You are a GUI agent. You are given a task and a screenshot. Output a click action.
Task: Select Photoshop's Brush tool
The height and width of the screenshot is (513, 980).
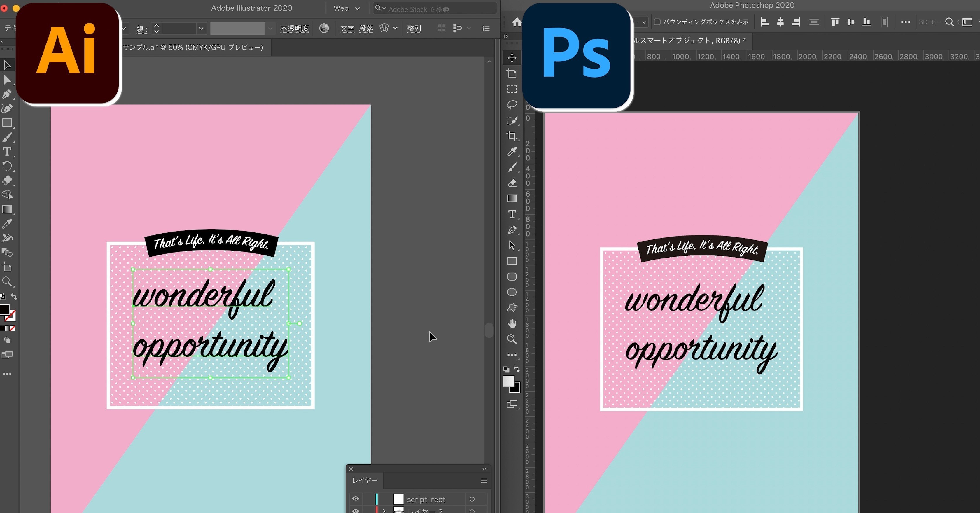[512, 167]
